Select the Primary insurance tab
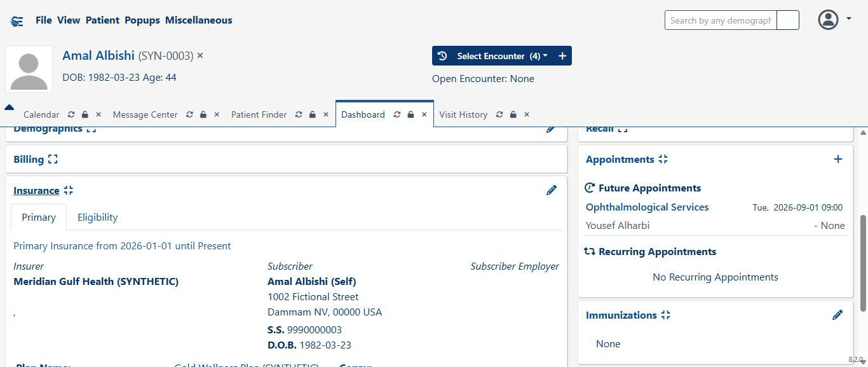The image size is (868, 367). pos(39,217)
